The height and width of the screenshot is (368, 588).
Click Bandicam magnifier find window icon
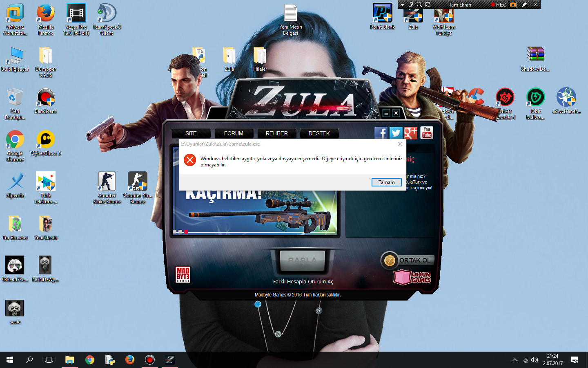coord(419,5)
